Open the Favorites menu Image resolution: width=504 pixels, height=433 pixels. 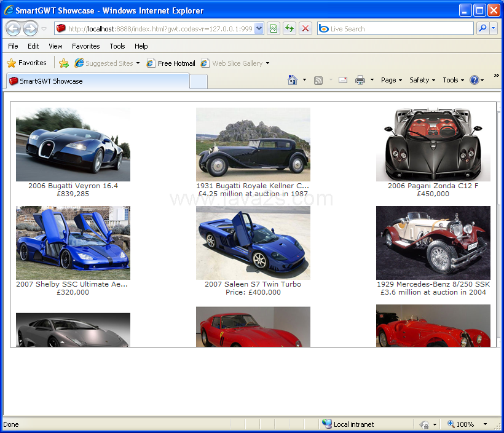86,46
